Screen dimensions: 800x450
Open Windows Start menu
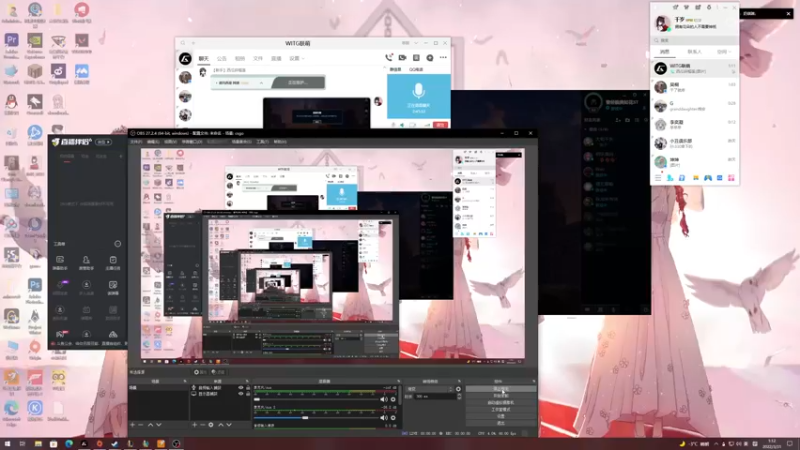point(8,444)
